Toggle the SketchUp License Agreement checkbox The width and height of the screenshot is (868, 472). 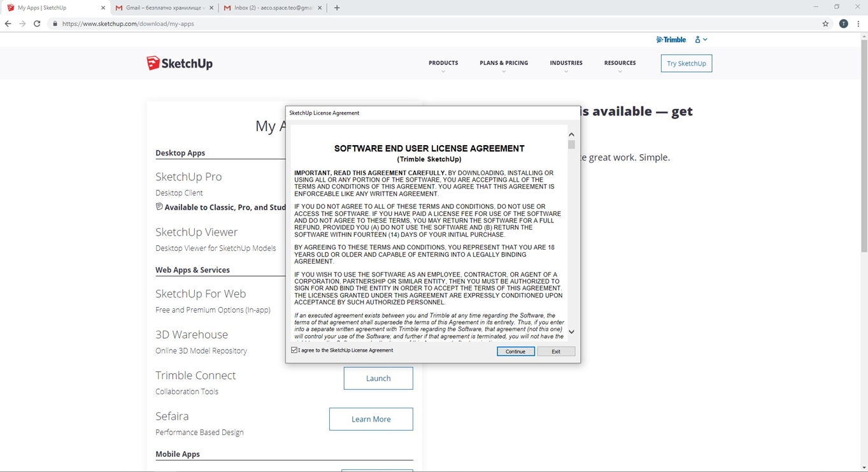(x=294, y=350)
